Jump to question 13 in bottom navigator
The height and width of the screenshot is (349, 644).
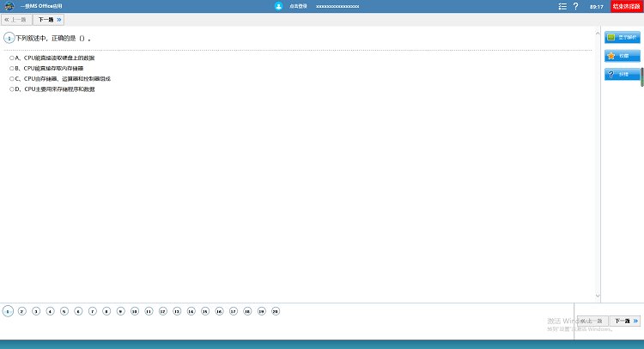coord(177,311)
